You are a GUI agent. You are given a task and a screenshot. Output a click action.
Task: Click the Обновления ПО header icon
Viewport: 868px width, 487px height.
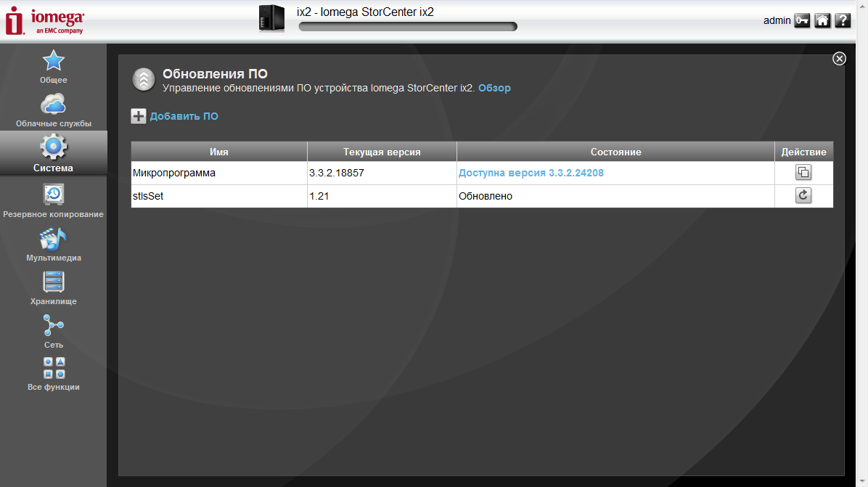144,80
